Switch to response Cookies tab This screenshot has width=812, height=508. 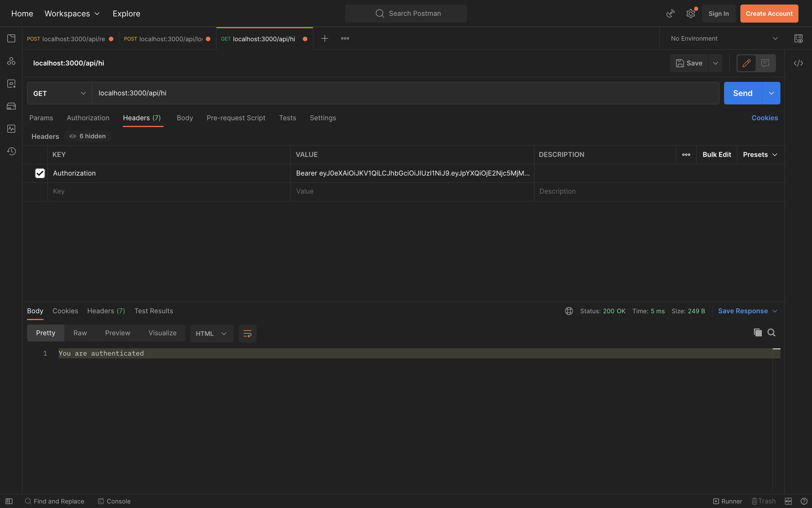tap(65, 311)
